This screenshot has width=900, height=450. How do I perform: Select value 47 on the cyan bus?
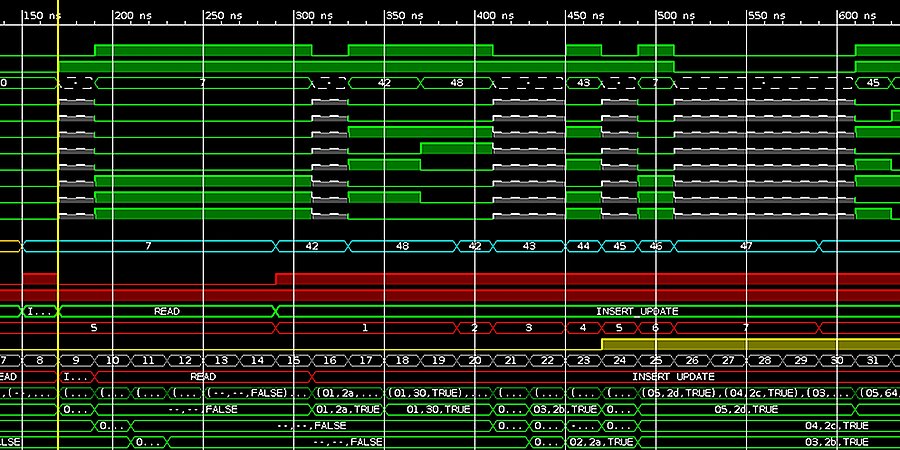(746, 245)
